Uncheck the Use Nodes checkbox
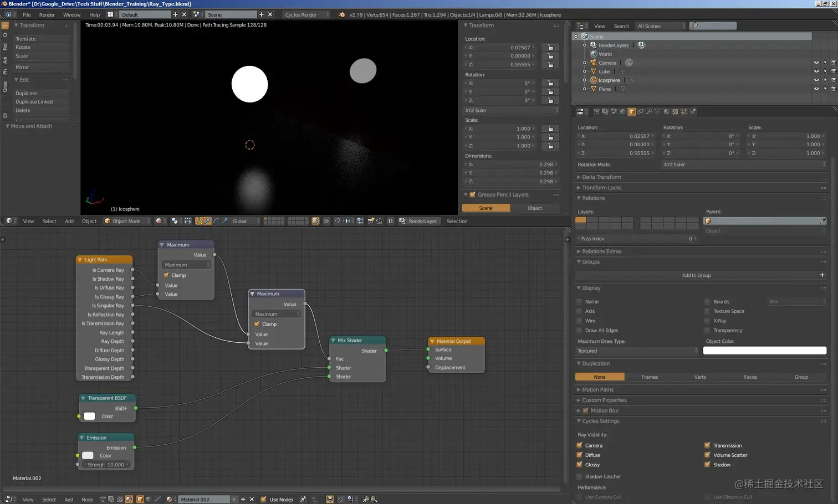838x504 pixels. click(263, 499)
